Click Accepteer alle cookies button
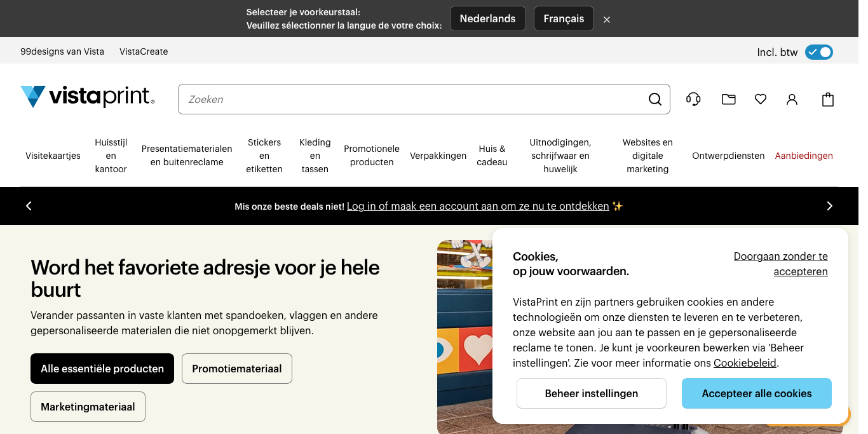 tap(756, 393)
